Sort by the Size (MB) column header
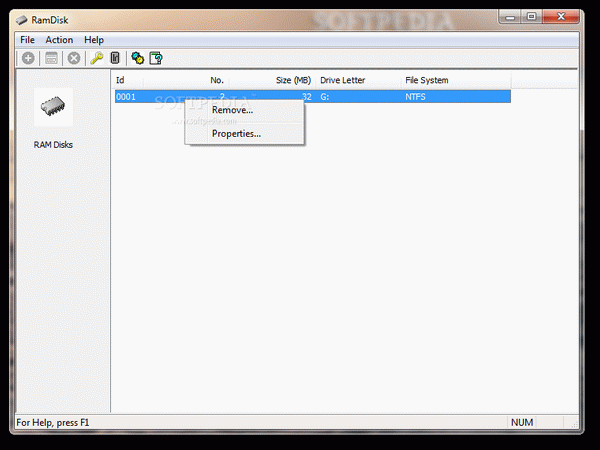This screenshot has width=600, height=450. point(272,80)
